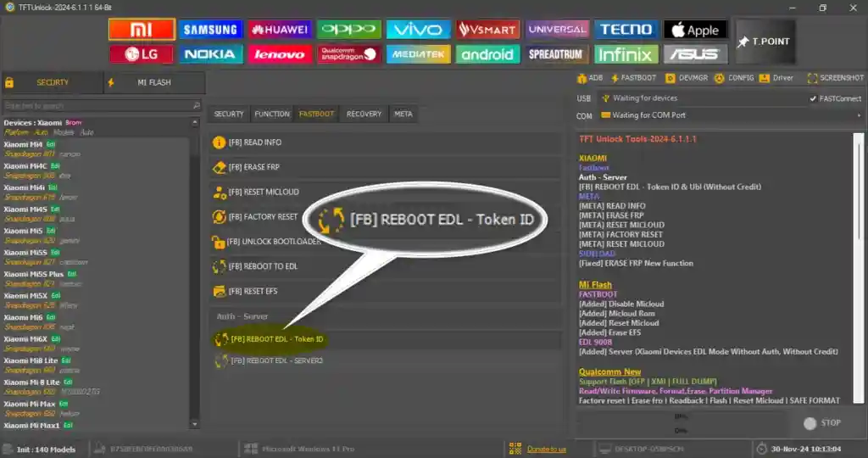Select the Tecno brand logo

click(x=626, y=30)
